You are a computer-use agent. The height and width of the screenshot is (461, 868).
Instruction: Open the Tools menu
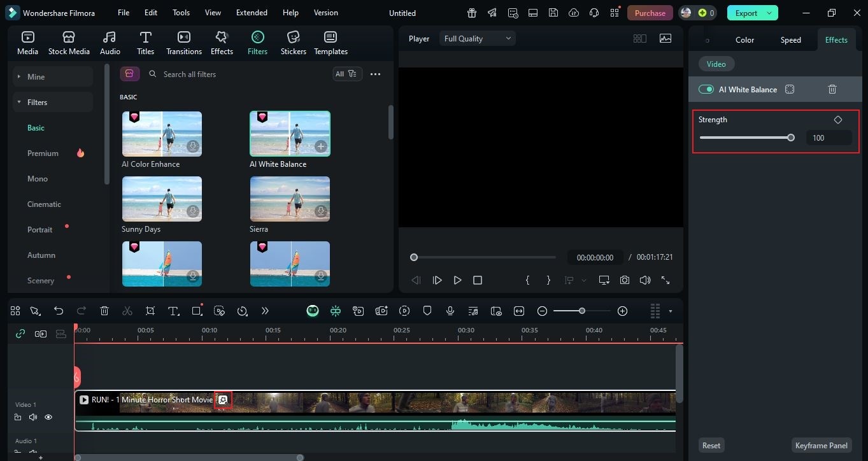(x=181, y=12)
